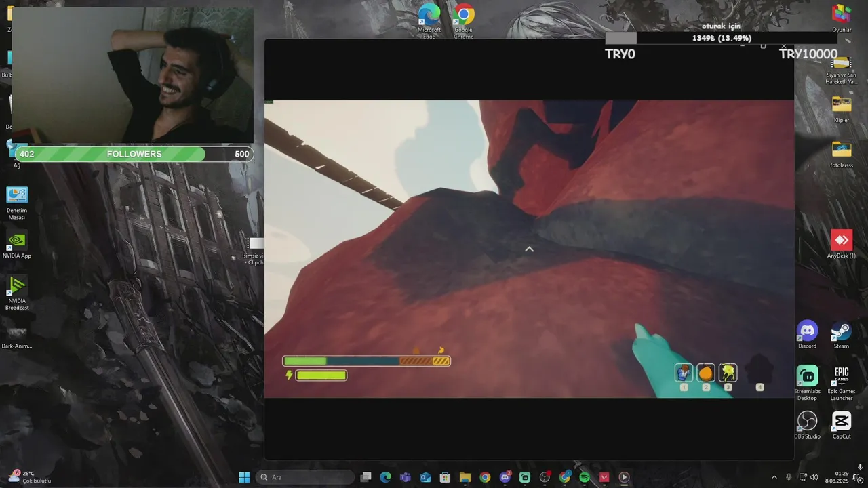This screenshot has width=868, height=488.
Task: Launch AnyDesk (1) from desktop
Action: pyautogui.click(x=842, y=244)
